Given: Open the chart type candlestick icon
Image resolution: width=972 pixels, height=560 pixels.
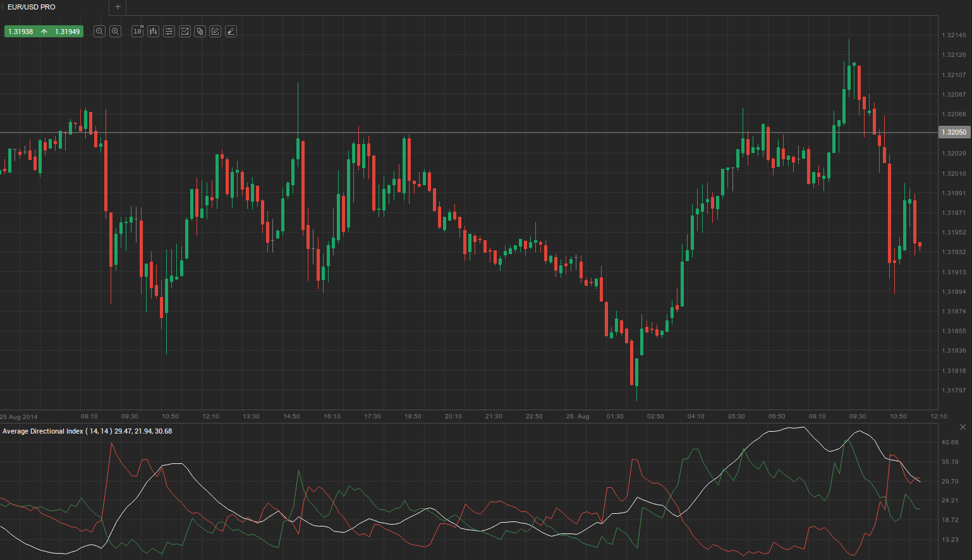Looking at the screenshot, I should 153,31.
